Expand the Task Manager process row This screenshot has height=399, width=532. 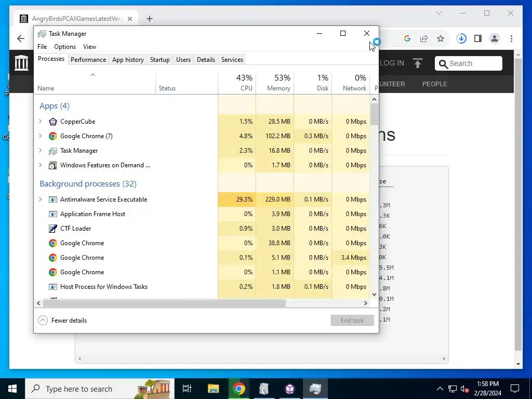(41, 151)
